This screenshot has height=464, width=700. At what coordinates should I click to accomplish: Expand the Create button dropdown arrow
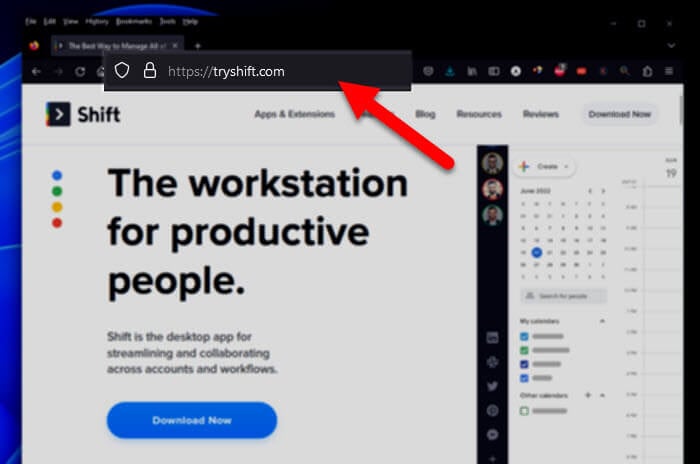[x=566, y=167]
